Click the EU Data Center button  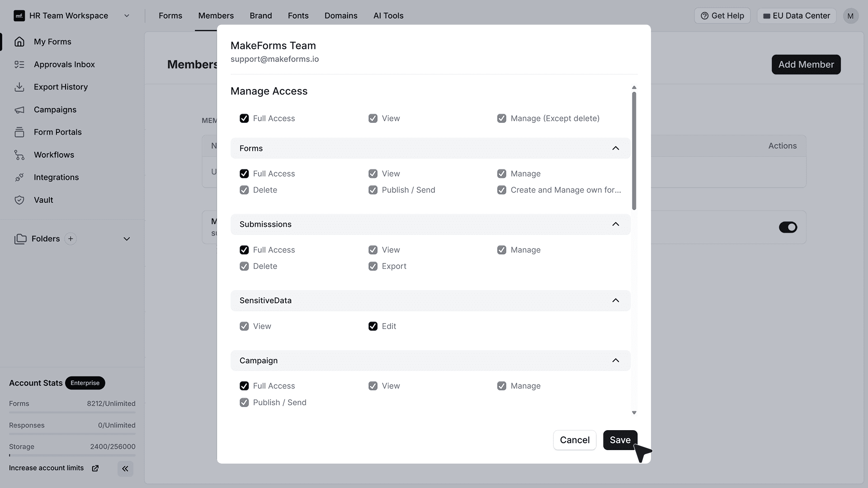[x=797, y=16]
